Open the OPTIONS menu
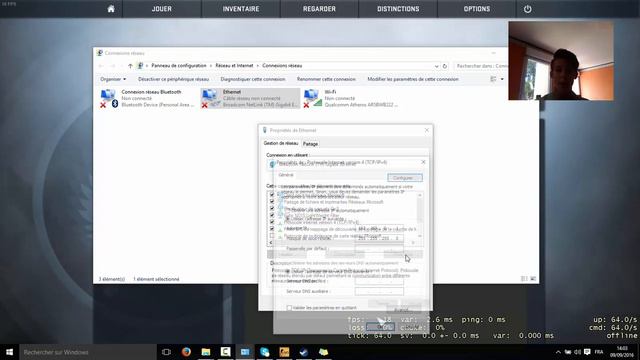 coord(476,9)
